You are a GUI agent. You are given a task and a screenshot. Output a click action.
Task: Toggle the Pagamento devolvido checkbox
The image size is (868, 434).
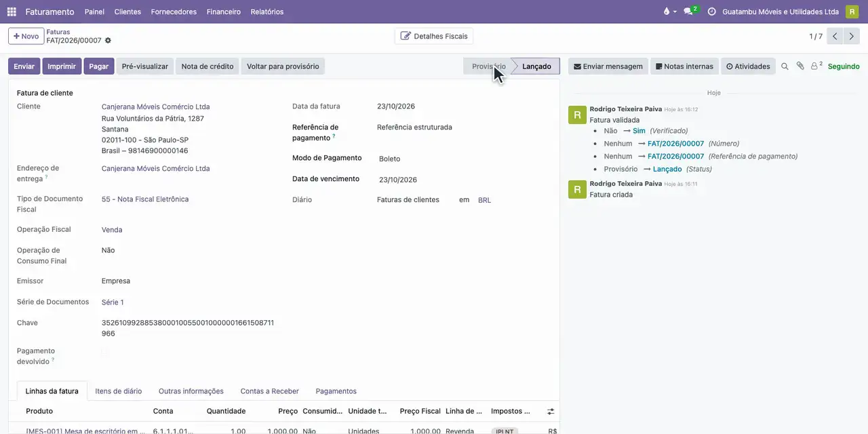105,351
